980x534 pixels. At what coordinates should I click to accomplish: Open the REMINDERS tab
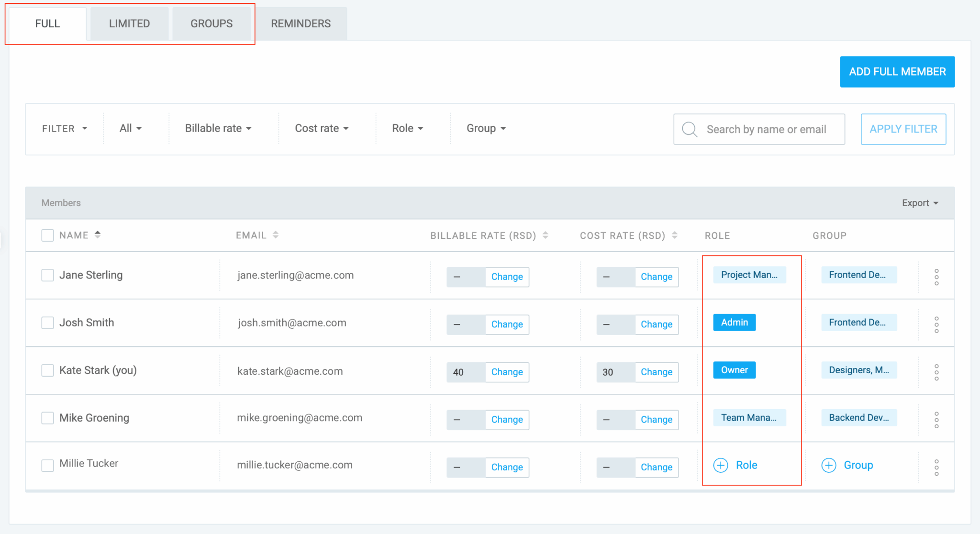coord(301,23)
